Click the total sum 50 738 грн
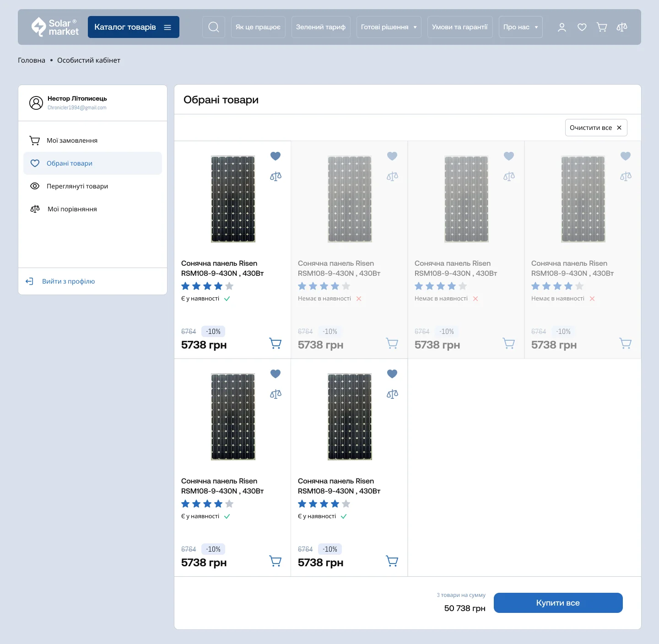Viewport: 659px width, 644px height. click(465, 608)
